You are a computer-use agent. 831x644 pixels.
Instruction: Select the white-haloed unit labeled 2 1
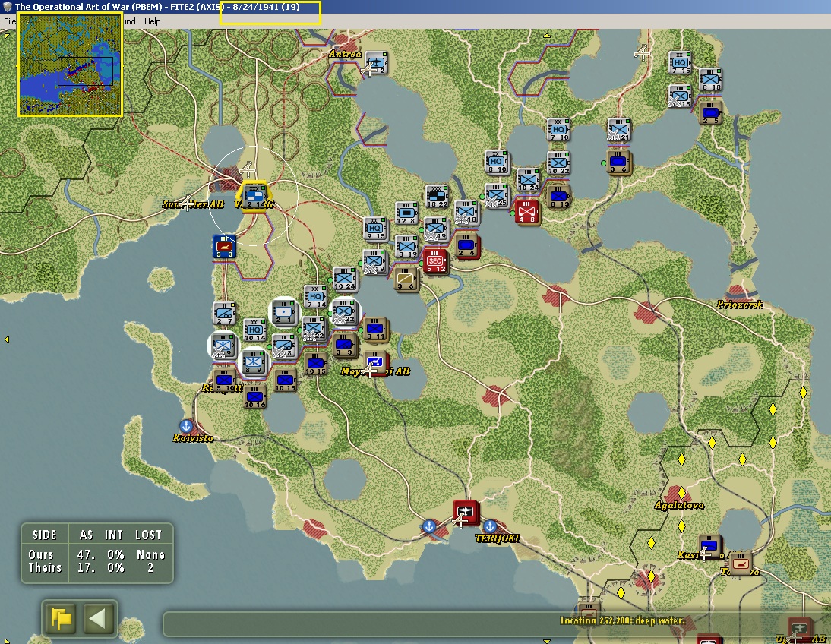click(x=285, y=313)
